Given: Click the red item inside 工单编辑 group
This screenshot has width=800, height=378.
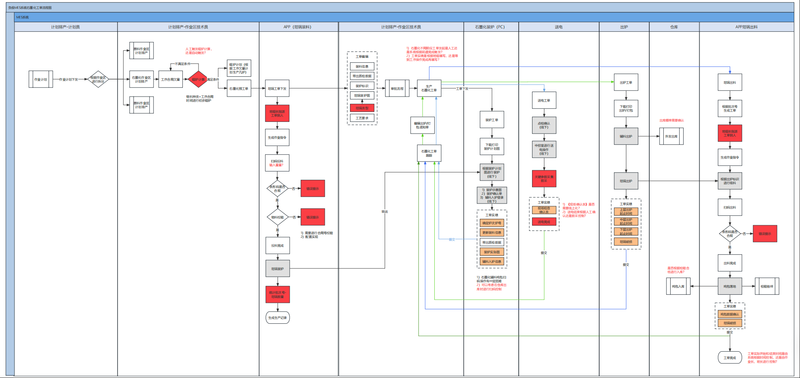Looking at the screenshot, I should 362,109.
